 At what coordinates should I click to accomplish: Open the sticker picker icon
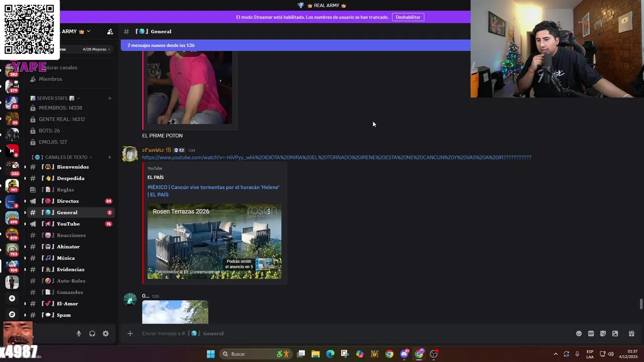click(603, 333)
